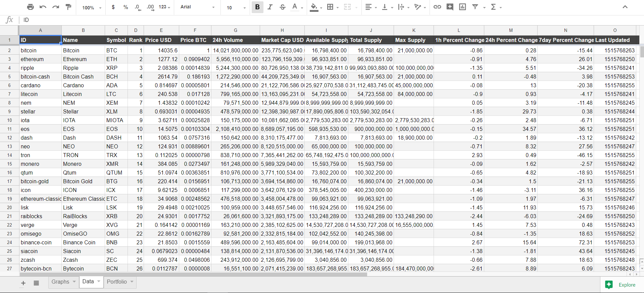The width and height of the screenshot is (644, 293).
Task: Format as percent
Action: pyautogui.click(x=126, y=7)
